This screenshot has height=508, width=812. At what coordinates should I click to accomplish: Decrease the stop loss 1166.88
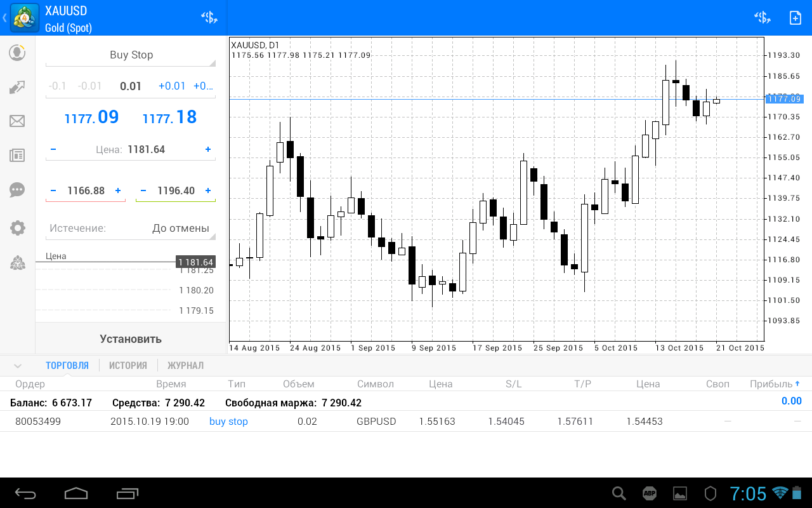point(53,190)
